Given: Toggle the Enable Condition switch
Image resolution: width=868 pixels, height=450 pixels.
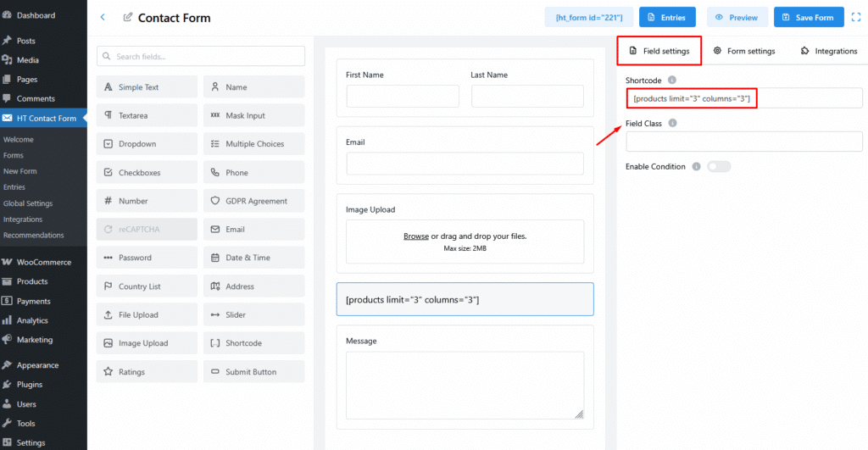Looking at the screenshot, I should pyautogui.click(x=718, y=167).
